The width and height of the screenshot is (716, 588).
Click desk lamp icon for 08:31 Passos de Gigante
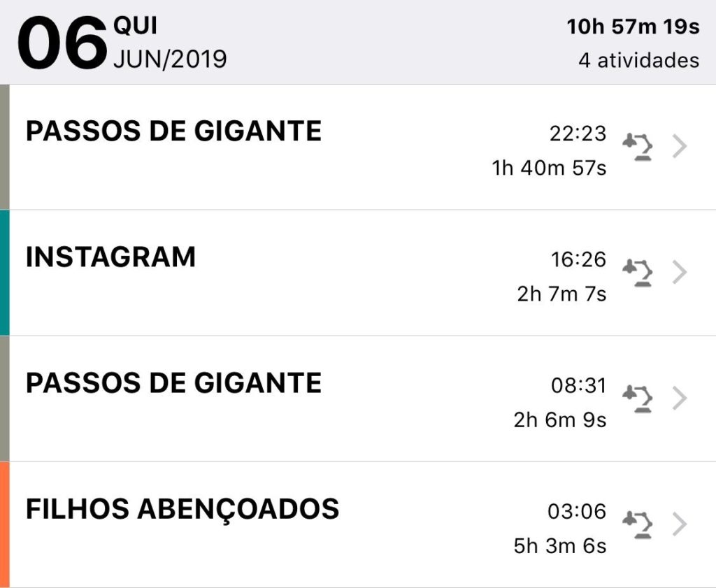tap(638, 399)
